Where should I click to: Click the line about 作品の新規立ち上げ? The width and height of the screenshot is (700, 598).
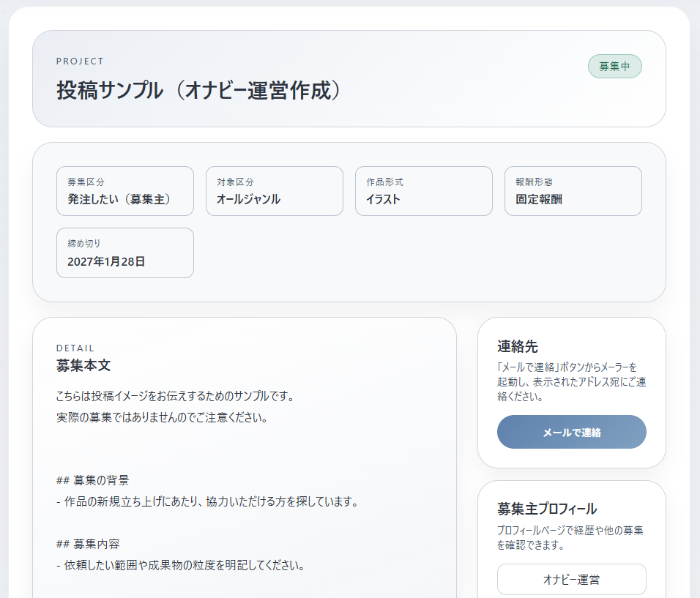(x=207, y=502)
